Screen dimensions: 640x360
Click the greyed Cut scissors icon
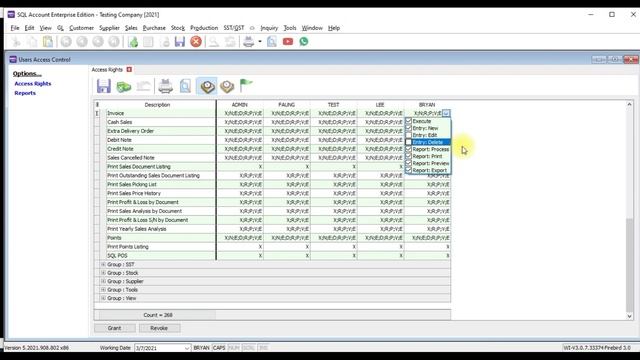pos(16,42)
